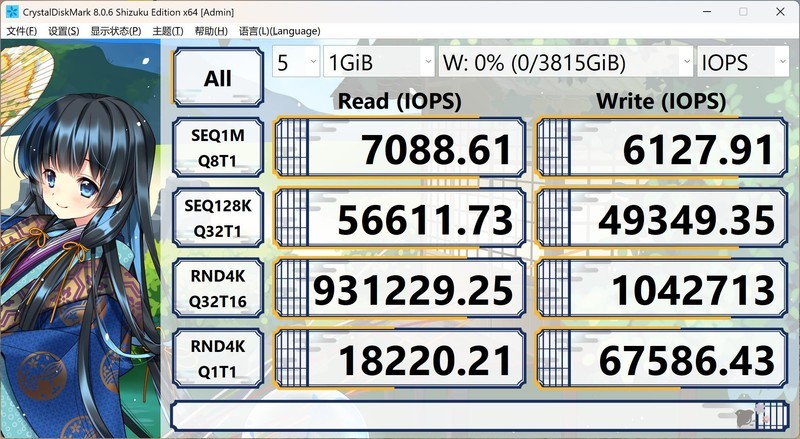
Task: Open the 主题(T) menu
Action: [x=168, y=31]
